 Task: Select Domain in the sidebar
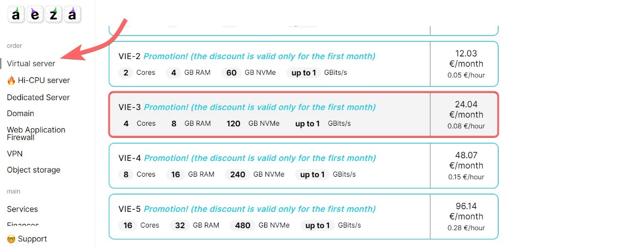pos(20,114)
